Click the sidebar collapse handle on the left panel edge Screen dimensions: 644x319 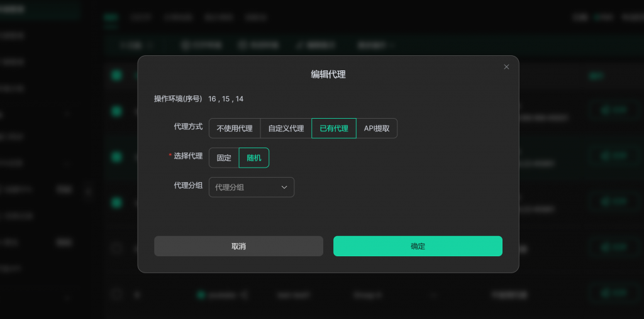click(88, 191)
